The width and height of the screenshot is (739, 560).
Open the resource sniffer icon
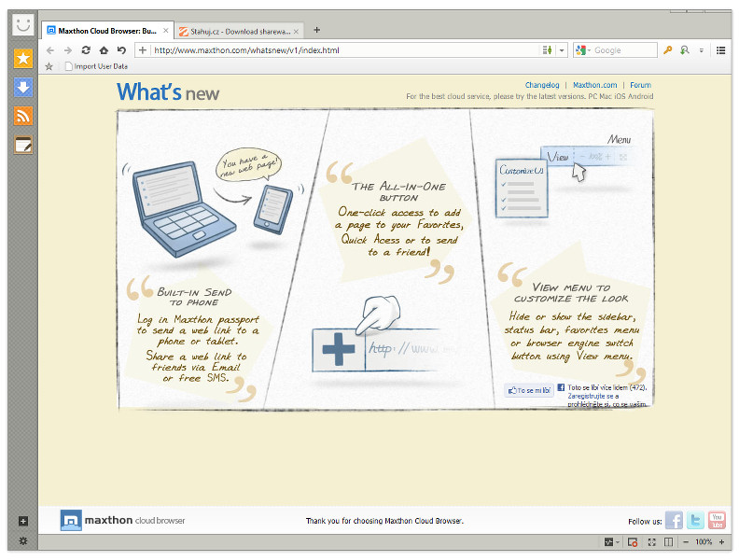click(685, 50)
